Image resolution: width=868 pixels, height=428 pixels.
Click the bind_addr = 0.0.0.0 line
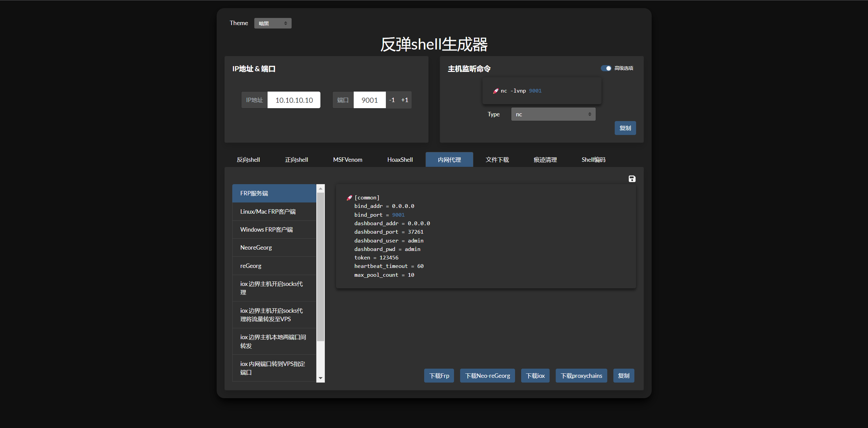coord(384,206)
